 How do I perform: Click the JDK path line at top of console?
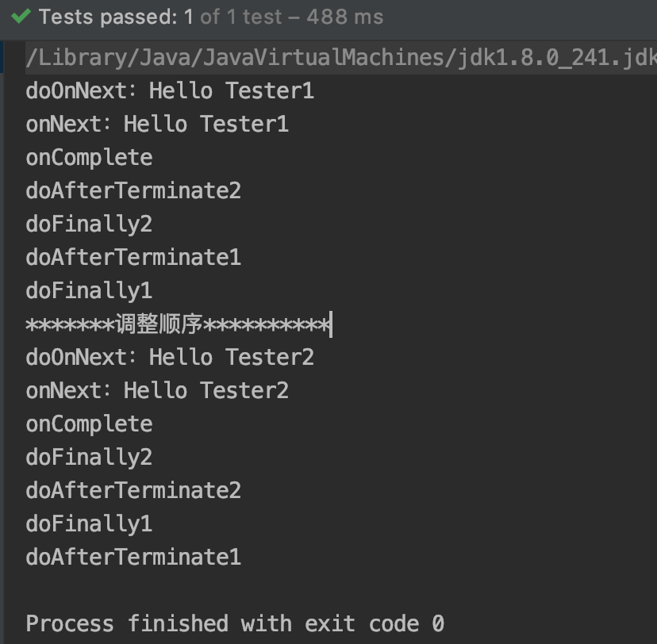(341, 57)
